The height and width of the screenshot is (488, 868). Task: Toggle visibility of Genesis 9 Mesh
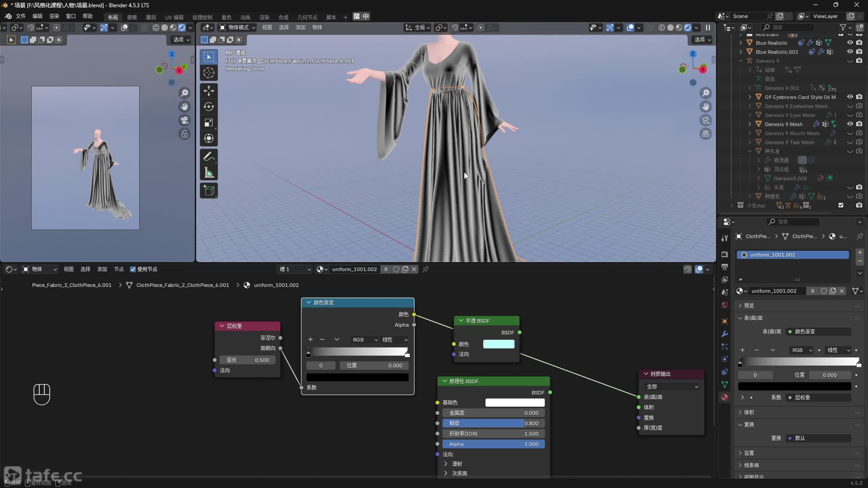850,124
